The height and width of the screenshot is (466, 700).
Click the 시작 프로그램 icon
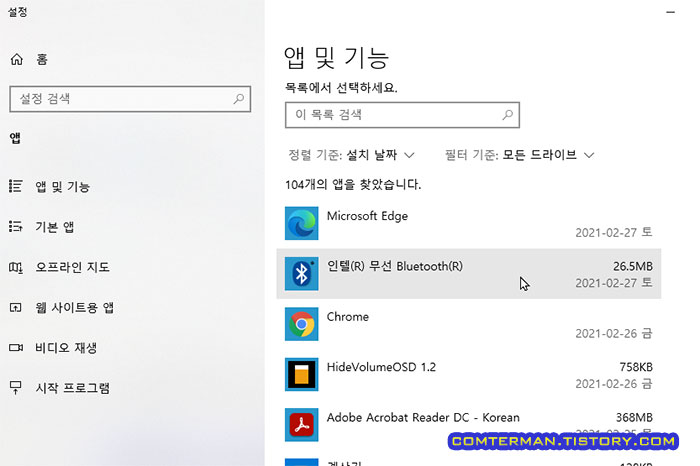point(16,387)
